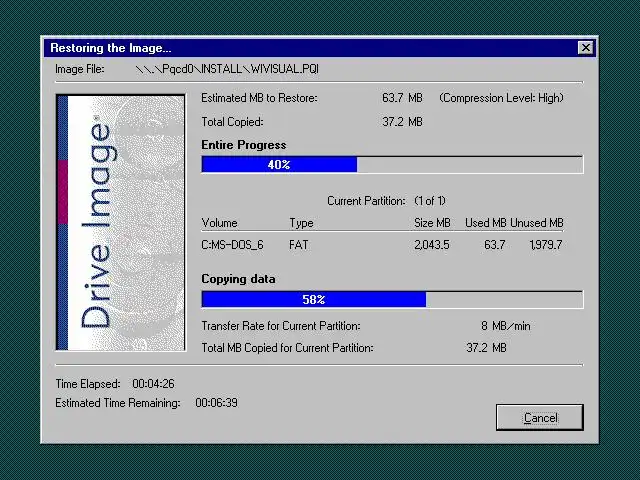Click the Cancel button
The image size is (640, 480).
(540, 417)
